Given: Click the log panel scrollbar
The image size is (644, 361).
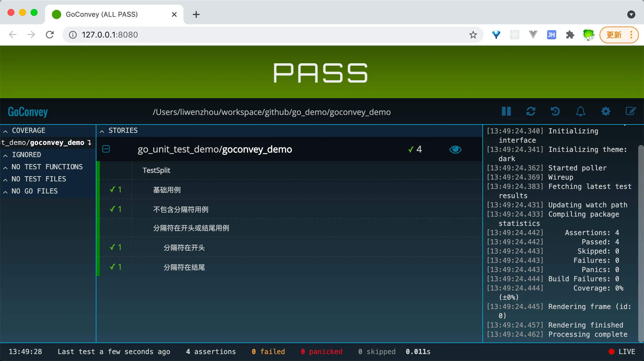Looking at the screenshot, I should click(x=641, y=243).
